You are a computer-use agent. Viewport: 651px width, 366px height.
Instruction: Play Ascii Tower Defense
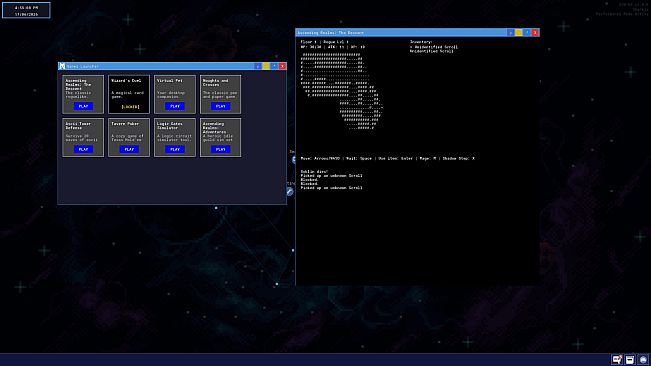pyautogui.click(x=83, y=149)
